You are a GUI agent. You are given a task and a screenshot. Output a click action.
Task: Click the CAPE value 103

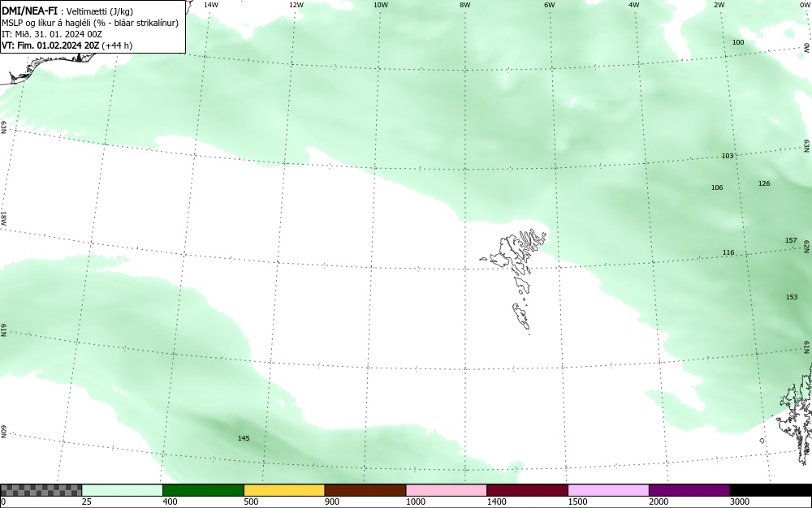pyautogui.click(x=728, y=156)
